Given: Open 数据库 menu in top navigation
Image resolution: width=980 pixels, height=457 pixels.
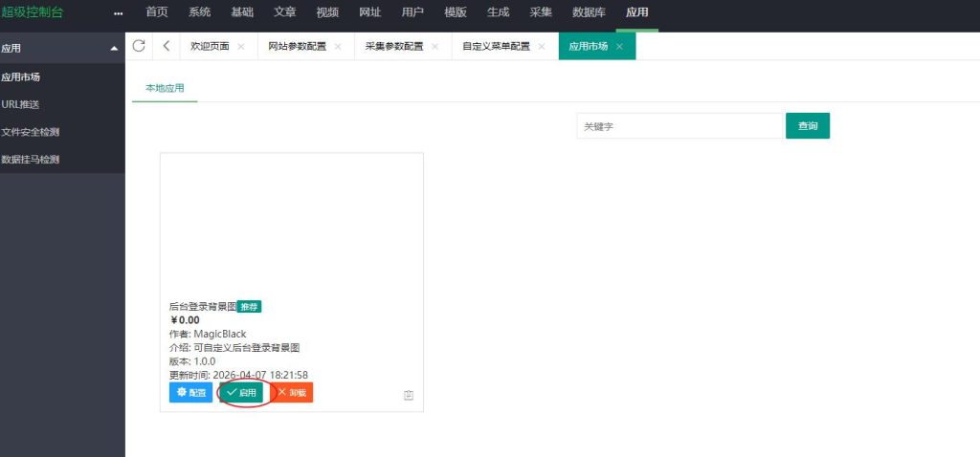Looking at the screenshot, I should click(x=589, y=12).
